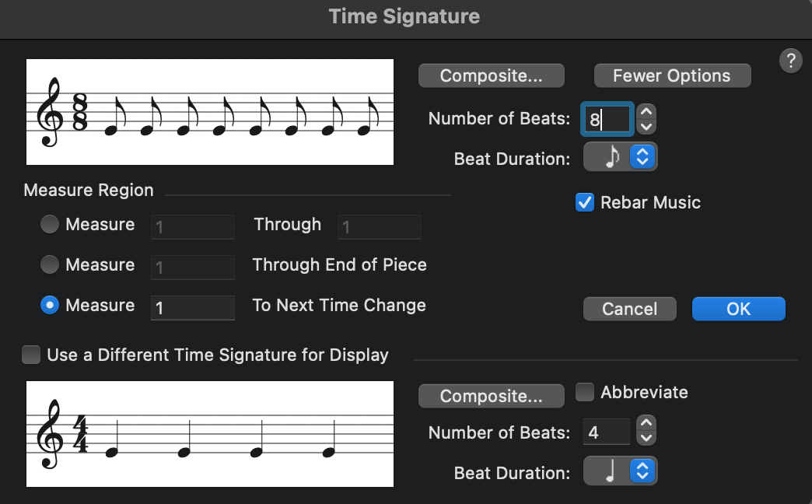This screenshot has height=504, width=812.
Task: Increase the display Number of Beats stepper
Action: [x=646, y=424]
